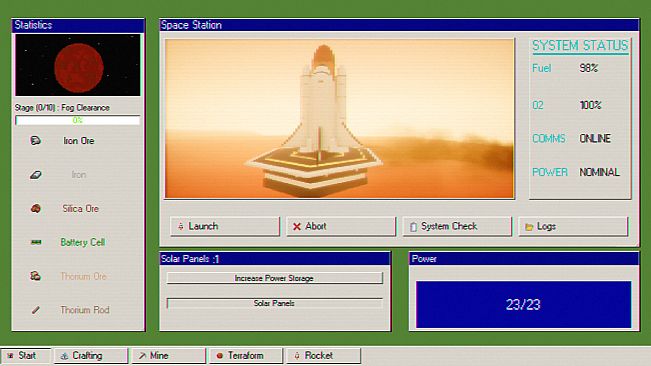The width and height of the screenshot is (651, 366).
Task: Click the Thorium Rod label
Action: point(85,310)
